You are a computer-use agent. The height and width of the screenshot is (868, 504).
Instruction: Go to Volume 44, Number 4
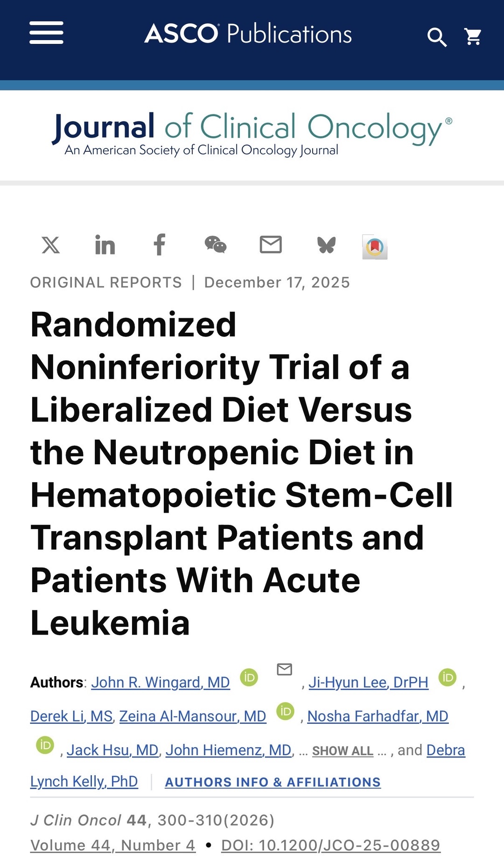tap(113, 845)
